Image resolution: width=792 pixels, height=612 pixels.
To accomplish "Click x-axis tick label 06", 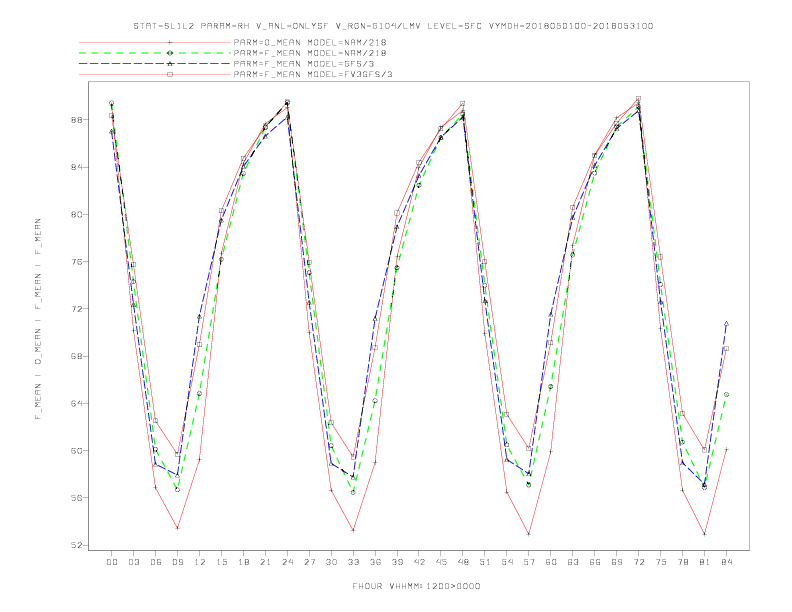I will click(156, 562).
